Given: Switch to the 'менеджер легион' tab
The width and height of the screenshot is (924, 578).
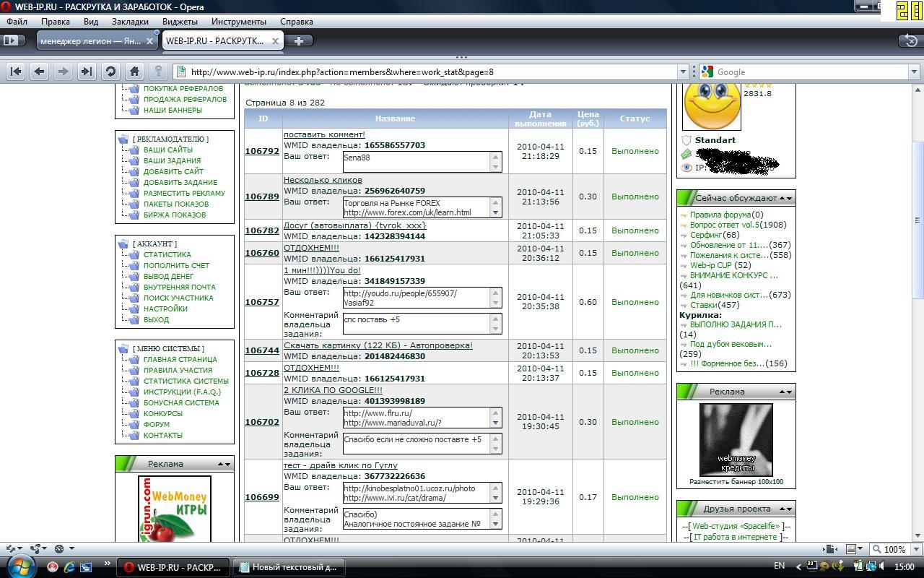Looking at the screenshot, I should pyautogui.click(x=90, y=41).
